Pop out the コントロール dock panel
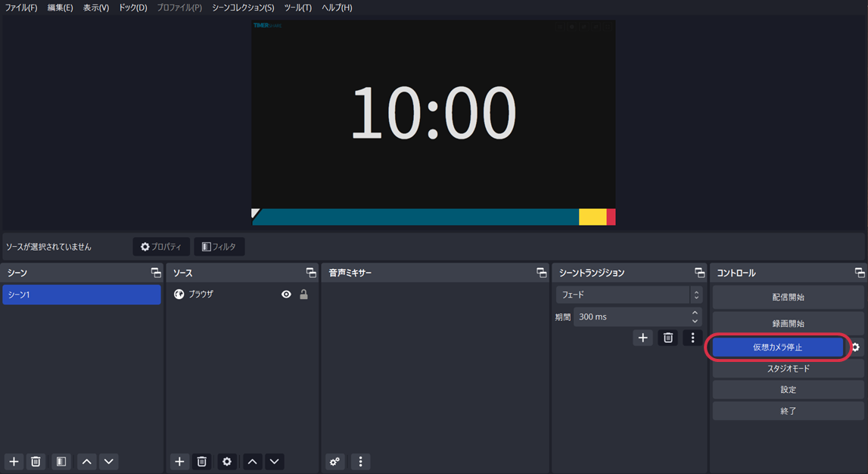 [x=859, y=273]
